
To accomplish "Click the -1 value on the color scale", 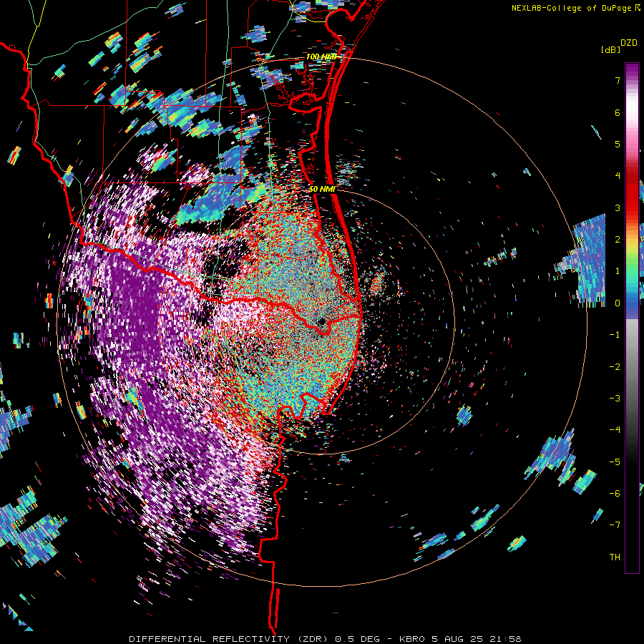I will click(x=615, y=335).
